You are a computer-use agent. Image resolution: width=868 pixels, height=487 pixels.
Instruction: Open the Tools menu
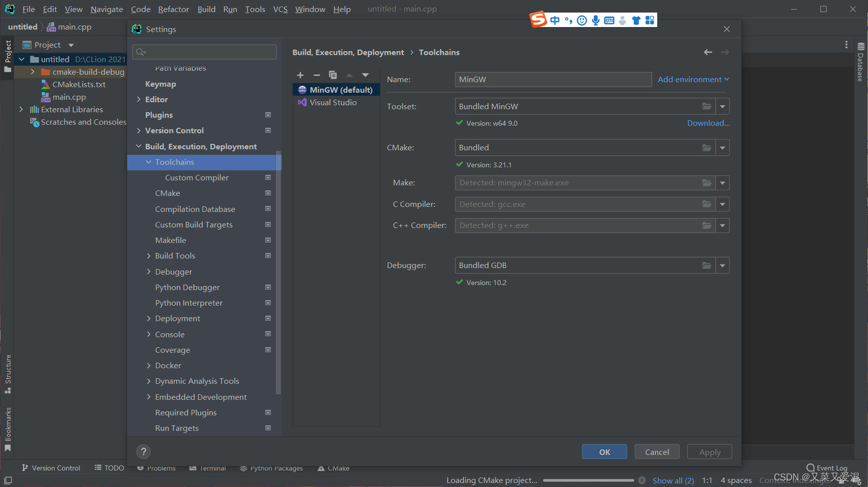[255, 9]
